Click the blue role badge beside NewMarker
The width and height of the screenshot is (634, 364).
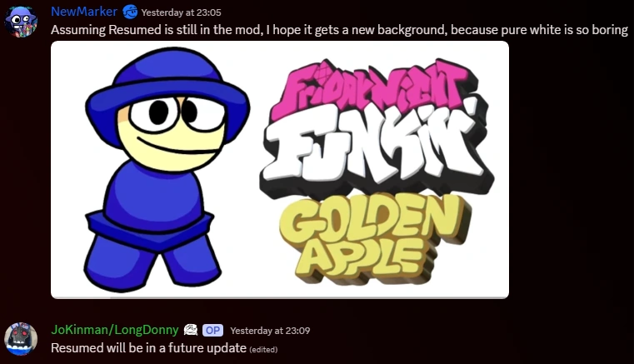point(130,12)
